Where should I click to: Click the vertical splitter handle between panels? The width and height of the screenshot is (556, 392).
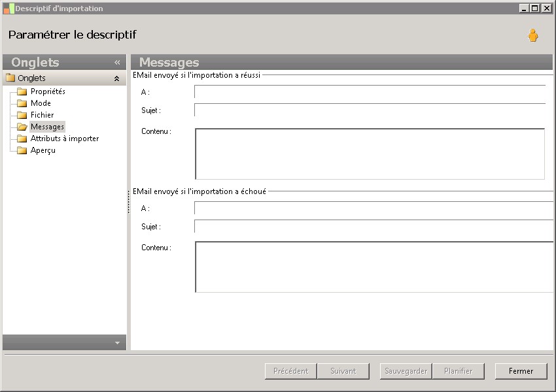pos(128,201)
